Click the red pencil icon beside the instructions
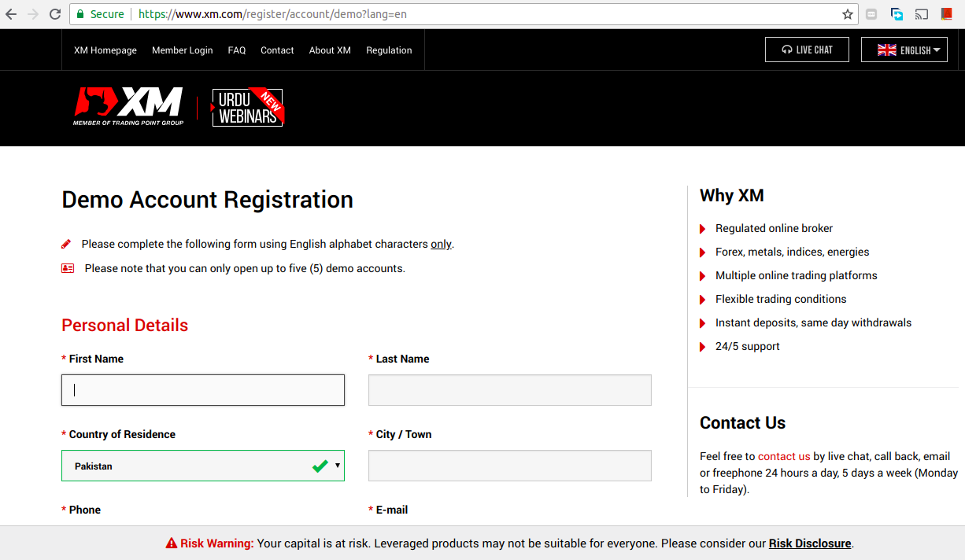The width and height of the screenshot is (965, 560). (x=66, y=244)
